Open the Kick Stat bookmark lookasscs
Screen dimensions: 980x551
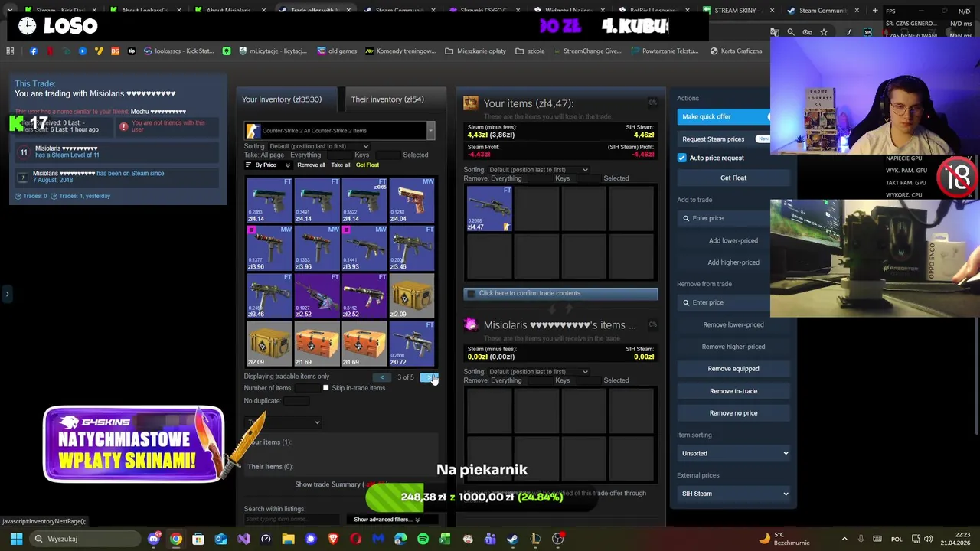(x=178, y=51)
